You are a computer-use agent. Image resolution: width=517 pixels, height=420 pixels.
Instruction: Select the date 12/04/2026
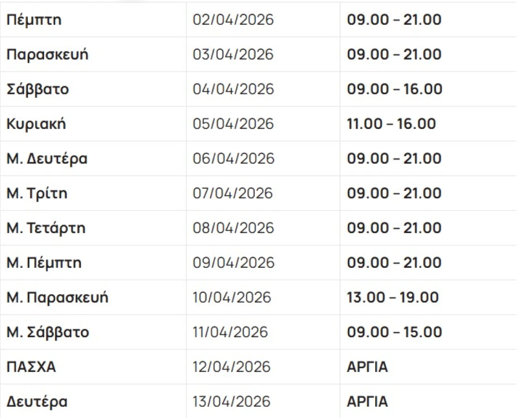click(232, 367)
